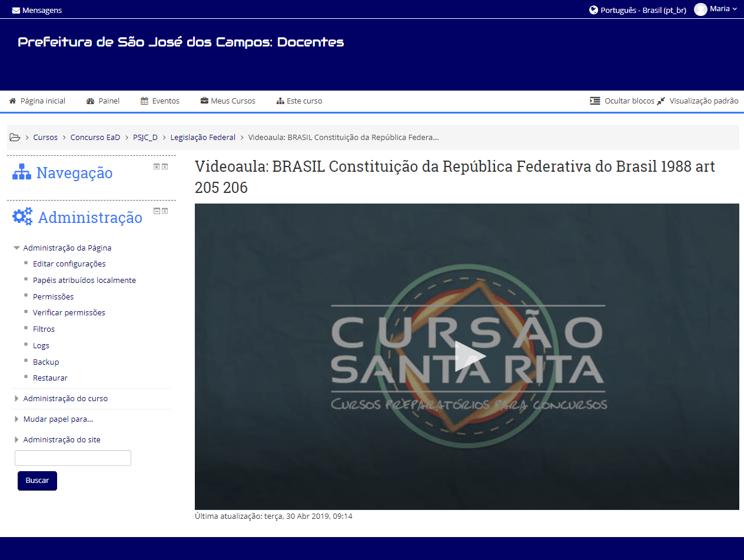The image size is (744, 560).
Task: Click the open folder breadcrumb icon
Action: pyautogui.click(x=15, y=137)
